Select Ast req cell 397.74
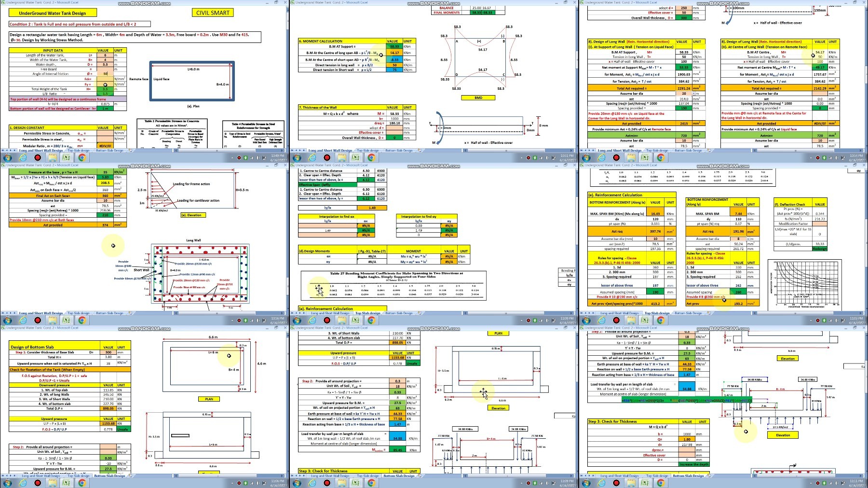Image resolution: width=868 pixels, height=488 pixels. (655, 231)
